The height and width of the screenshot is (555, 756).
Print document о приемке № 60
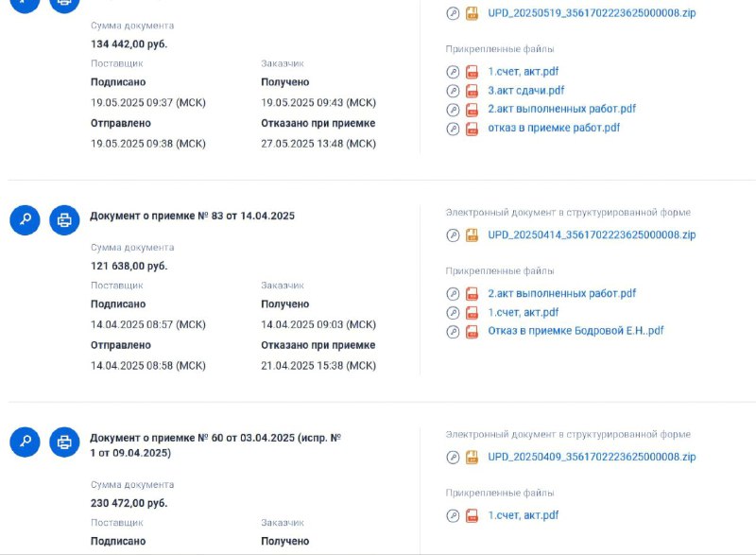[64, 442]
